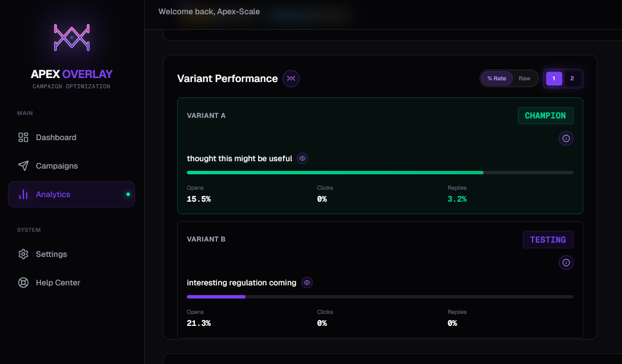Click the Help Center lifebuoy icon

(x=23, y=283)
